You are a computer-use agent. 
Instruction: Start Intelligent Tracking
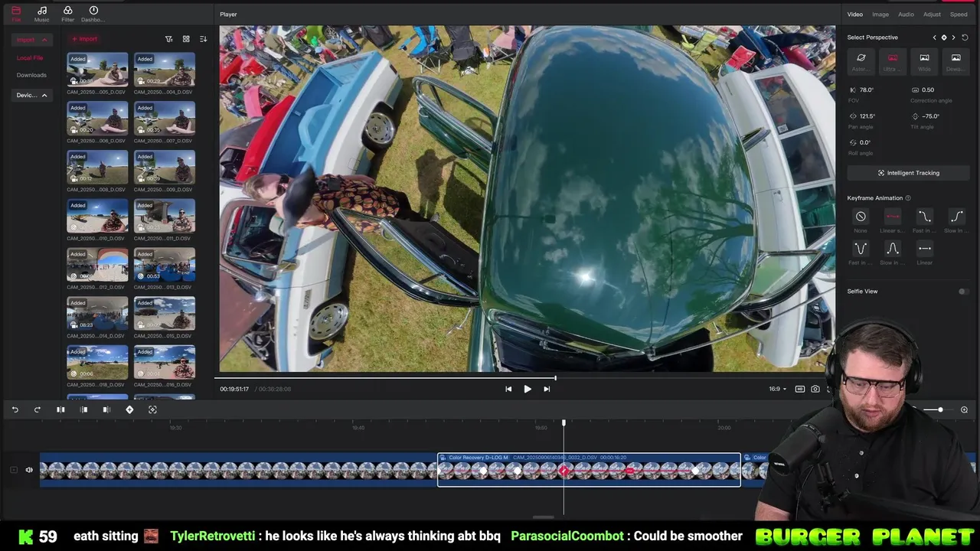tap(908, 173)
